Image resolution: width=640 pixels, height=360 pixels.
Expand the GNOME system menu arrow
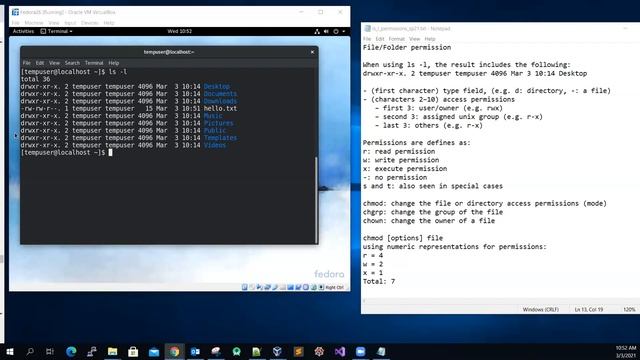pyautogui.click(x=344, y=31)
